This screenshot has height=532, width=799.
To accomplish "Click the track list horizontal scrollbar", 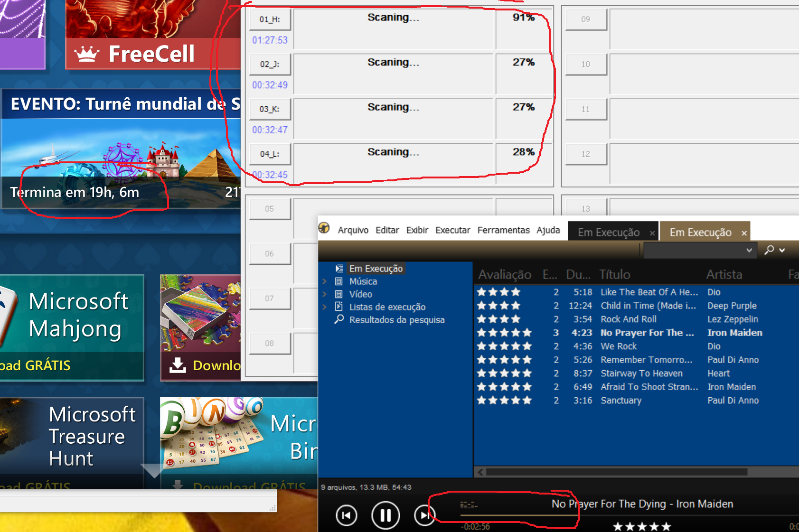I will tap(616, 472).
